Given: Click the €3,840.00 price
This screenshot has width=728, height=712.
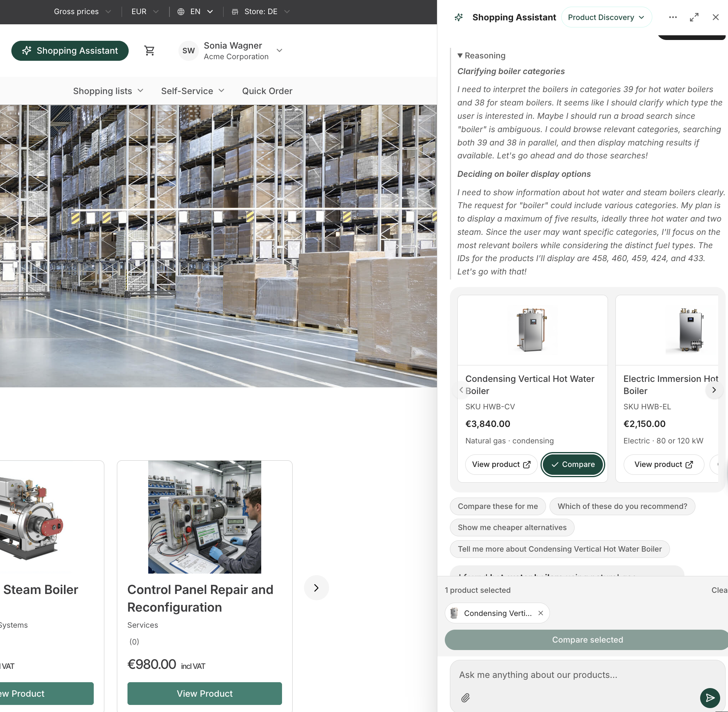Looking at the screenshot, I should pyautogui.click(x=488, y=424).
